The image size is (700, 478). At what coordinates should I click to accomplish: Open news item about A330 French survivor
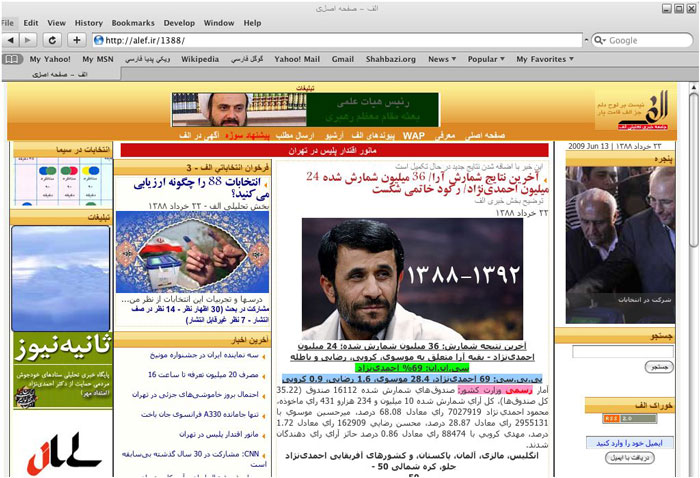pos(200,415)
